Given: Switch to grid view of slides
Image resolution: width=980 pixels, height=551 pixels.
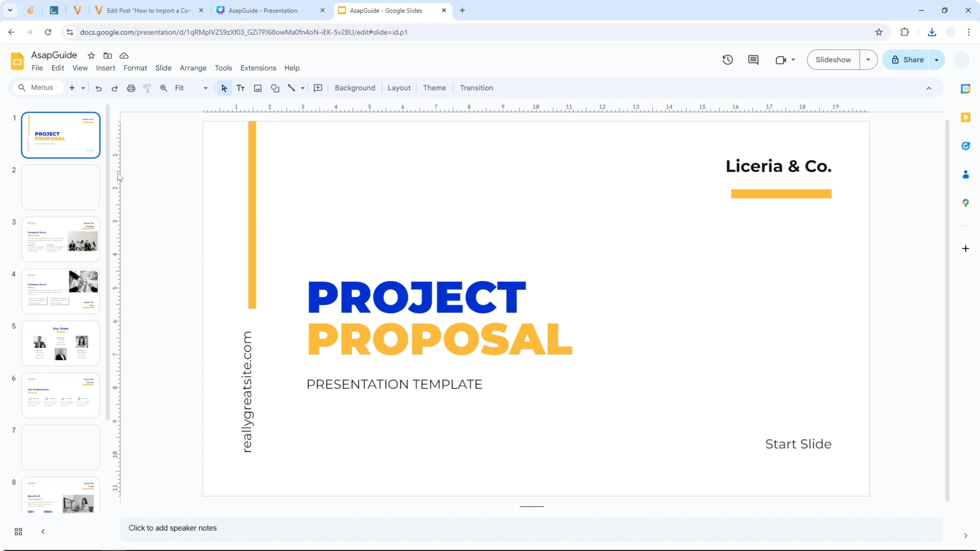Looking at the screenshot, I should (18, 532).
